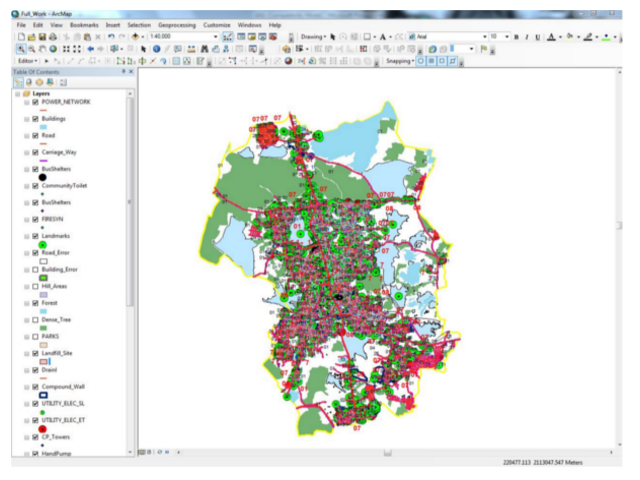Open the font name dropdown
640x480 pixels.
[485, 37]
